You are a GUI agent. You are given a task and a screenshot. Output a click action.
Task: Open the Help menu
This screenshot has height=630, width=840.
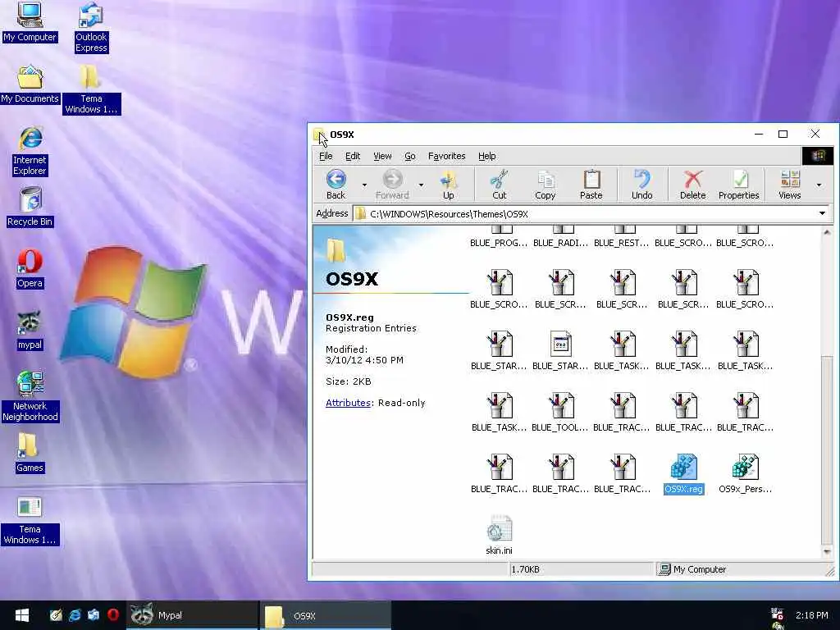coord(487,156)
